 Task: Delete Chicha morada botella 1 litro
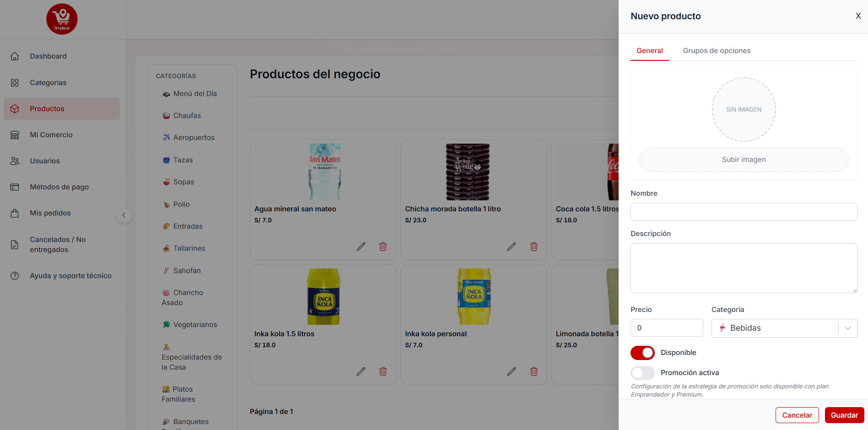(534, 247)
